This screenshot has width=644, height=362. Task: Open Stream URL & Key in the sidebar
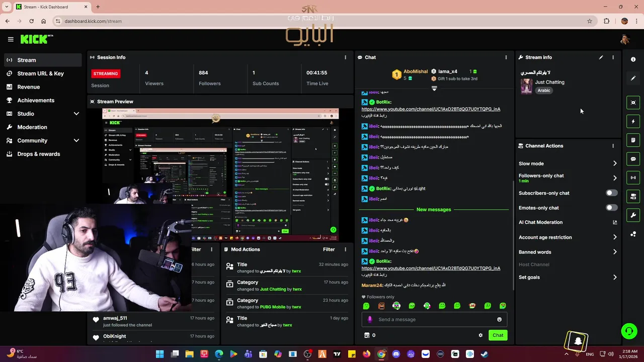(42, 73)
